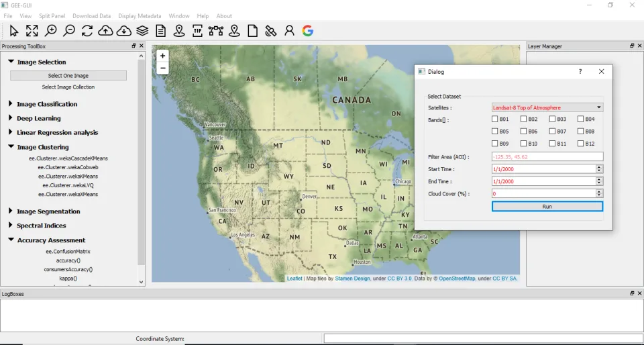Viewport: 644px width, 345px height.
Task: Click the blank page icon
Action: [x=253, y=31]
